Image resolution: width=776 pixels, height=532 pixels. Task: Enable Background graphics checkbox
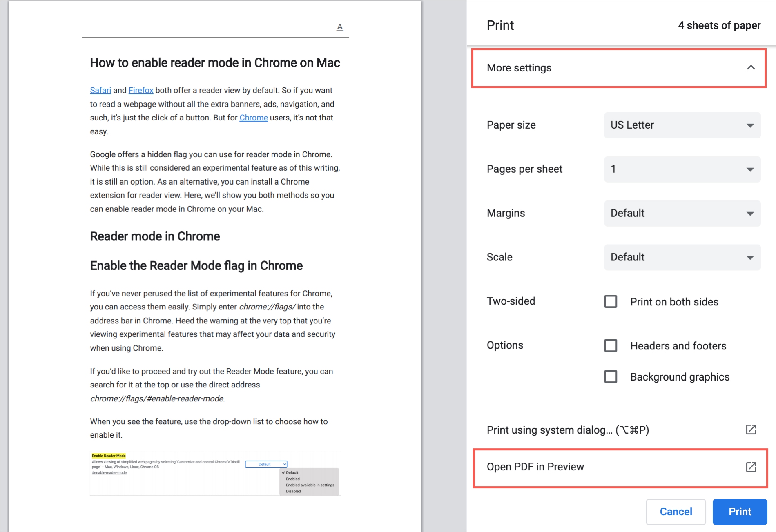coord(611,376)
